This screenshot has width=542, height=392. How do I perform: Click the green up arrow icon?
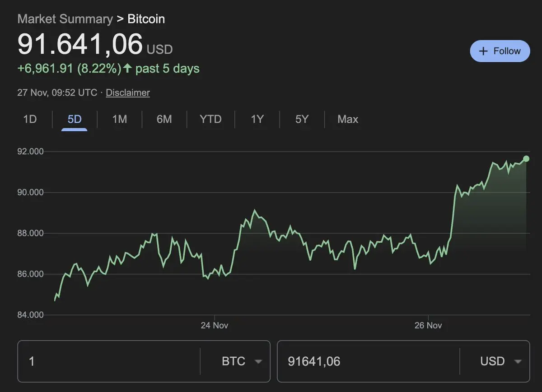(127, 69)
